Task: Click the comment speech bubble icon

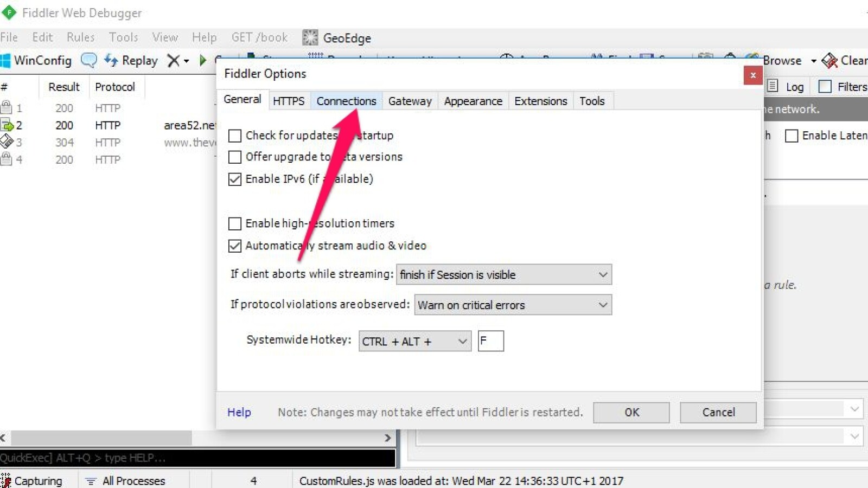Action: (x=88, y=60)
